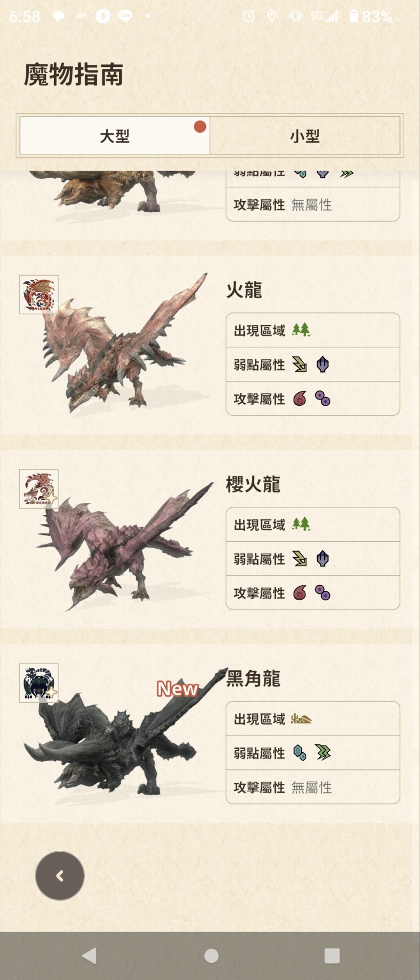Tap the fire attack element icon for 火龍
This screenshot has width=420, height=980.
tap(300, 398)
